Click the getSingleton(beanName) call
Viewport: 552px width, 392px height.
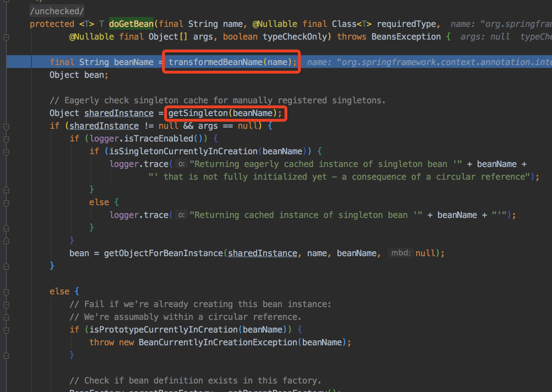(x=225, y=113)
